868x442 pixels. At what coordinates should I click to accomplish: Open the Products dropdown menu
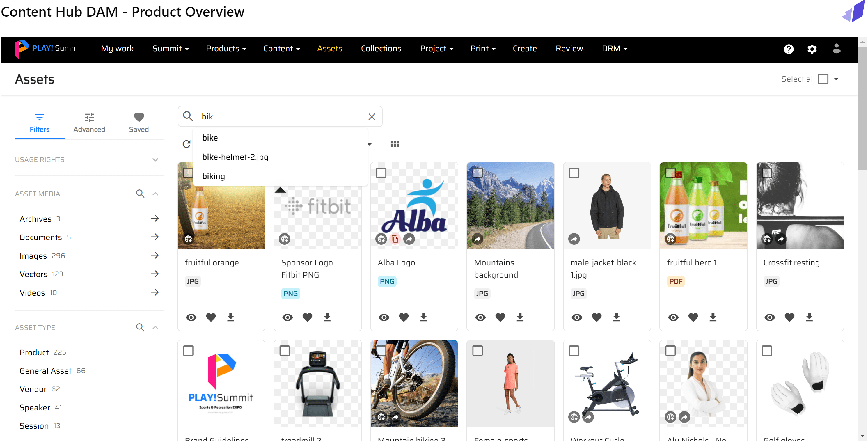226,49
